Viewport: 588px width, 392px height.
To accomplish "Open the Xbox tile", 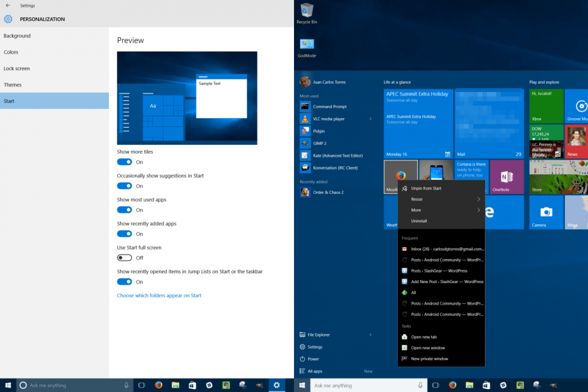I will pyautogui.click(x=546, y=106).
